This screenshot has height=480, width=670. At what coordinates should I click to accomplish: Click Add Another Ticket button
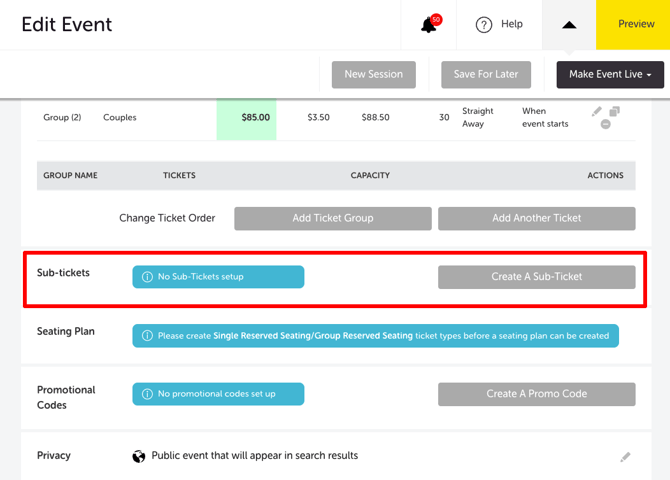(x=537, y=218)
